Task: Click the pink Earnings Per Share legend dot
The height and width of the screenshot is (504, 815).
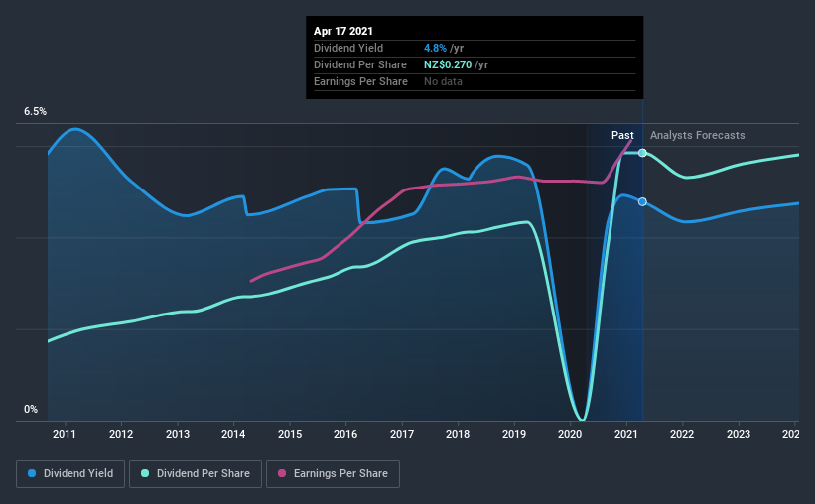Action: coord(282,473)
